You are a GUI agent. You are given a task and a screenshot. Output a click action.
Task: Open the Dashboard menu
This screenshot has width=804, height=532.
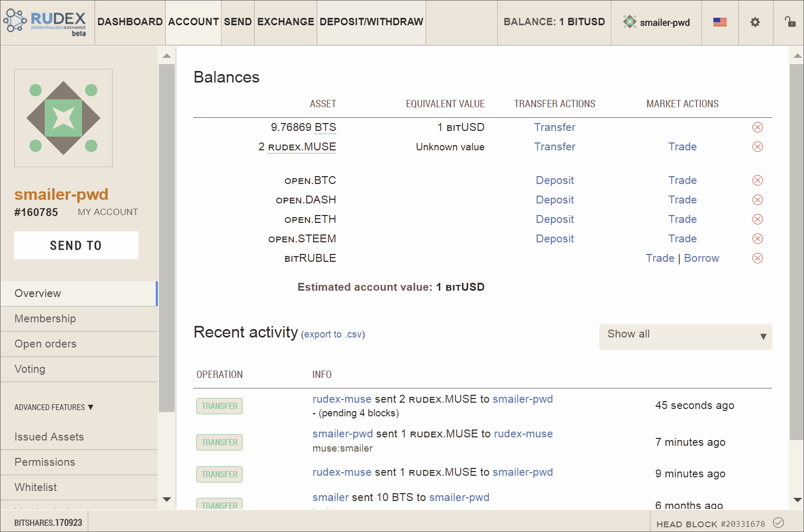click(130, 22)
